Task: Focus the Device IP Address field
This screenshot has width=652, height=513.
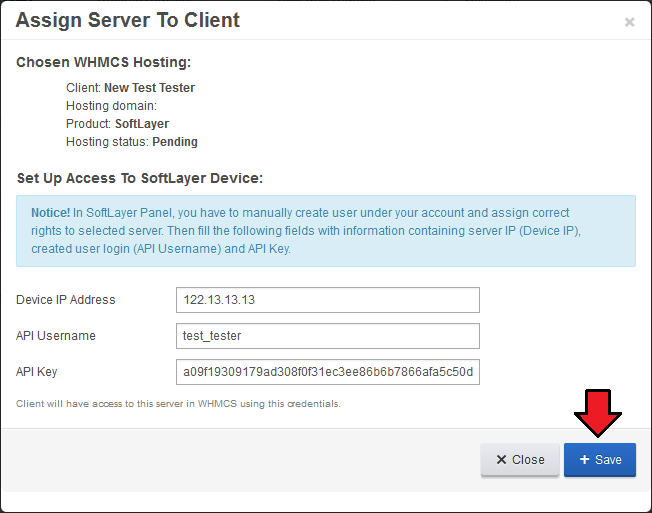Action: 328,300
